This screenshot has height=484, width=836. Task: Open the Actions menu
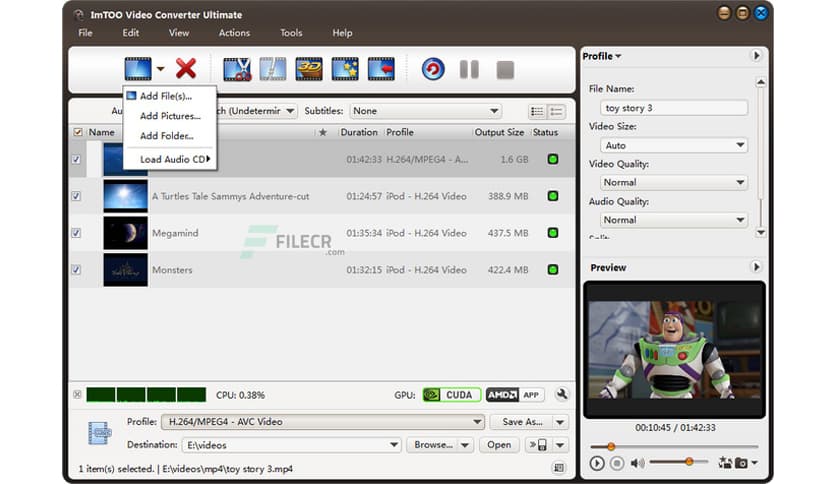pyautogui.click(x=235, y=33)
